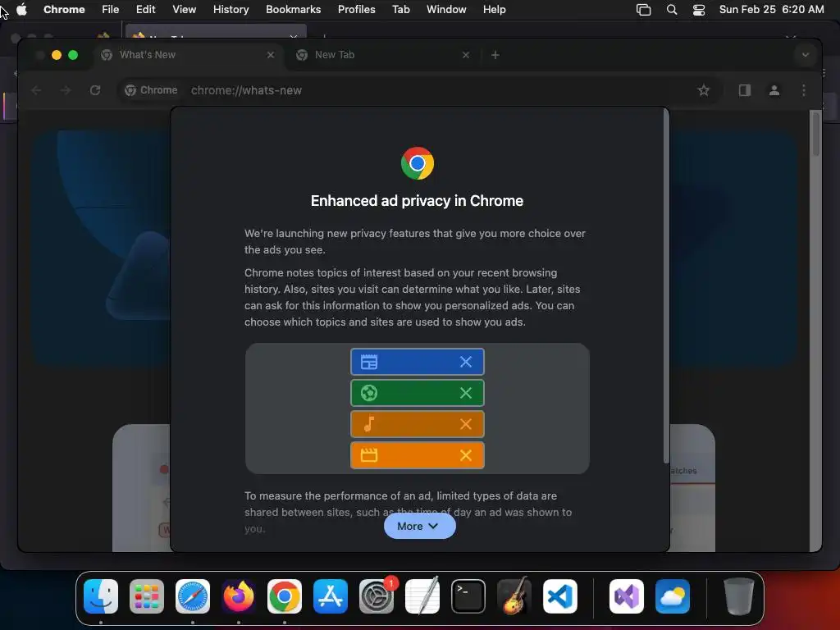This screenshot has height=630, width=840.
Task: Click the dialog's vertical scrollbar
Action: pos(666,286)
